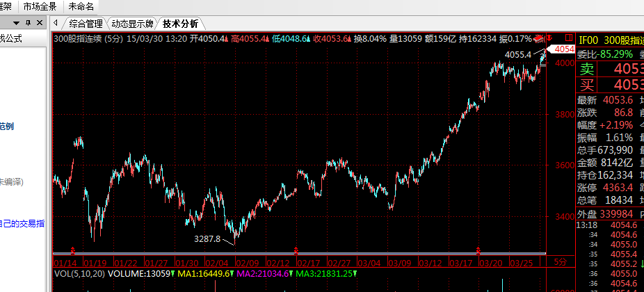Image resolution: width=644 pixels, height=292 pixels.
Task: Click the 01/19 date on time axis
Action: 95,262
